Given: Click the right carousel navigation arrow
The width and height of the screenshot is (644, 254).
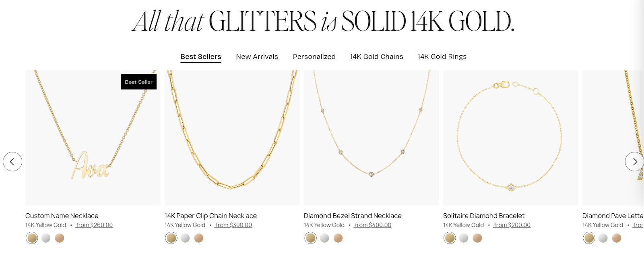Looking at the screenshot, I should [635, 161].
